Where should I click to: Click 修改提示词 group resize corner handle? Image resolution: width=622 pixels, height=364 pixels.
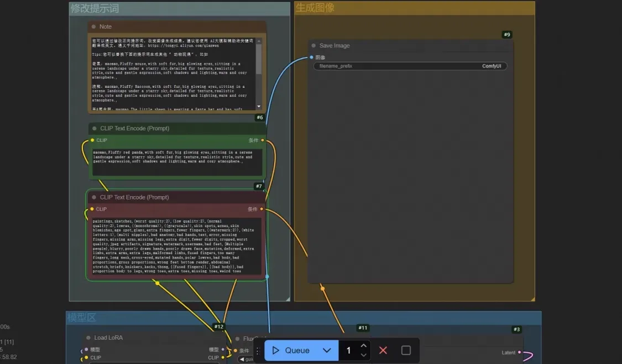[288, 299]
